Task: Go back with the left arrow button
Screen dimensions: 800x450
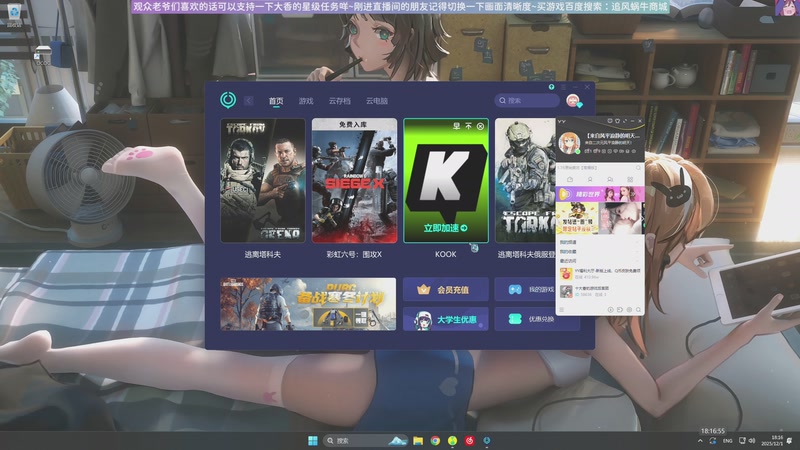Action: click(x=249, y=101)
